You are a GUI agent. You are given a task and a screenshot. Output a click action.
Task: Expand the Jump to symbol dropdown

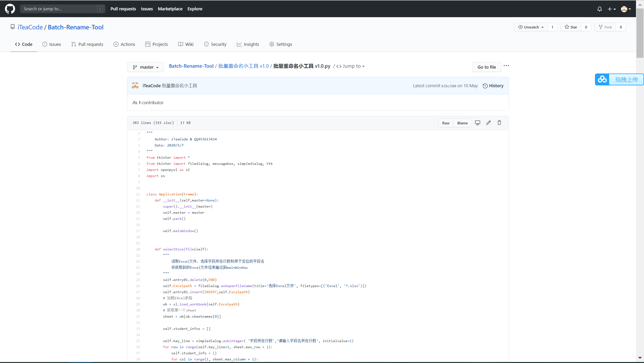coord(350,66)
